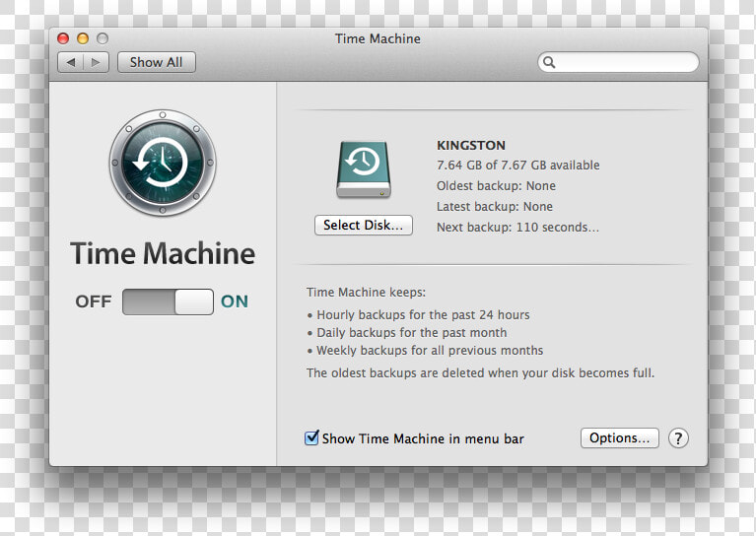Screen dimensions: 756x536
Task: Focus the search field
Action: (618, 62)
